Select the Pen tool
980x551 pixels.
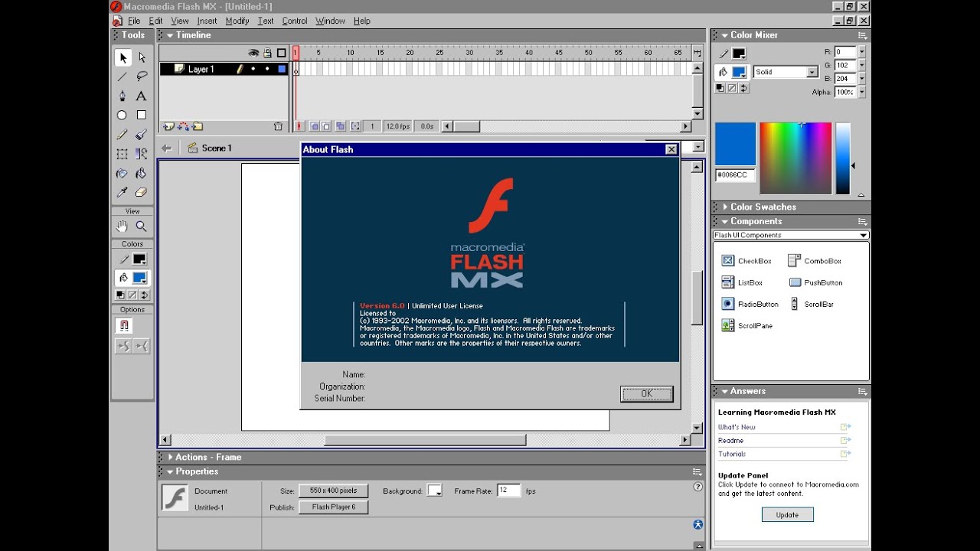pyautogui.click(x=122, y=96)
